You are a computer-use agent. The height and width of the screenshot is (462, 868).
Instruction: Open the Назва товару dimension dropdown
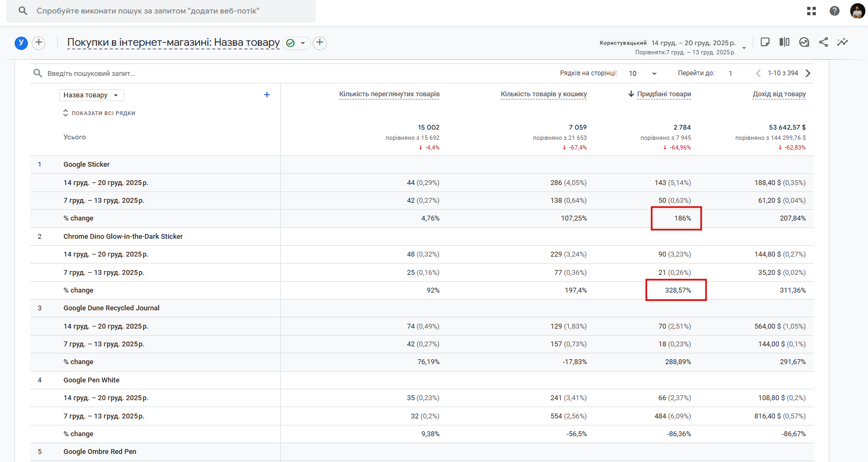[x=91, y=95]
